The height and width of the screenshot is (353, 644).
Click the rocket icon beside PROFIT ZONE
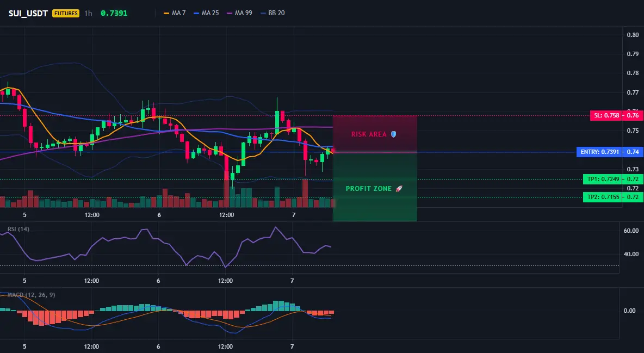tap(399, 189)
